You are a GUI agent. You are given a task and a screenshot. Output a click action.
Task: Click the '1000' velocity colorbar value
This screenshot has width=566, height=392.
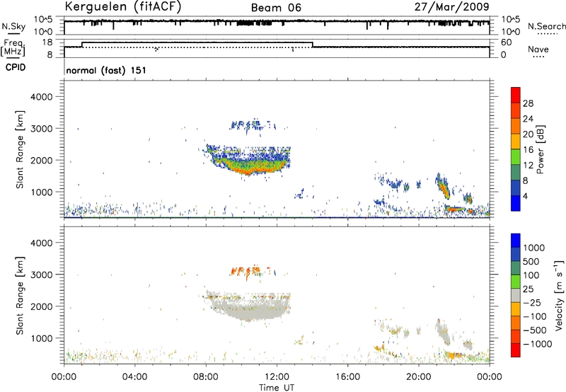pos(534,248)
